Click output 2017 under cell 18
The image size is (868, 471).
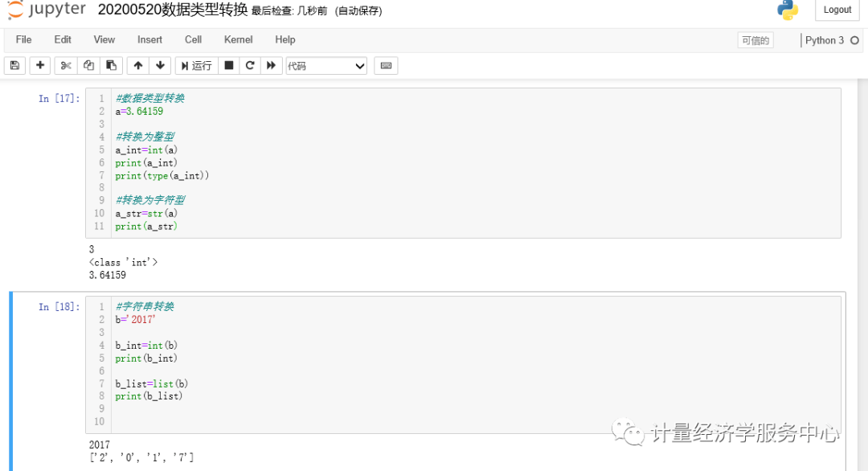point(99,444)
